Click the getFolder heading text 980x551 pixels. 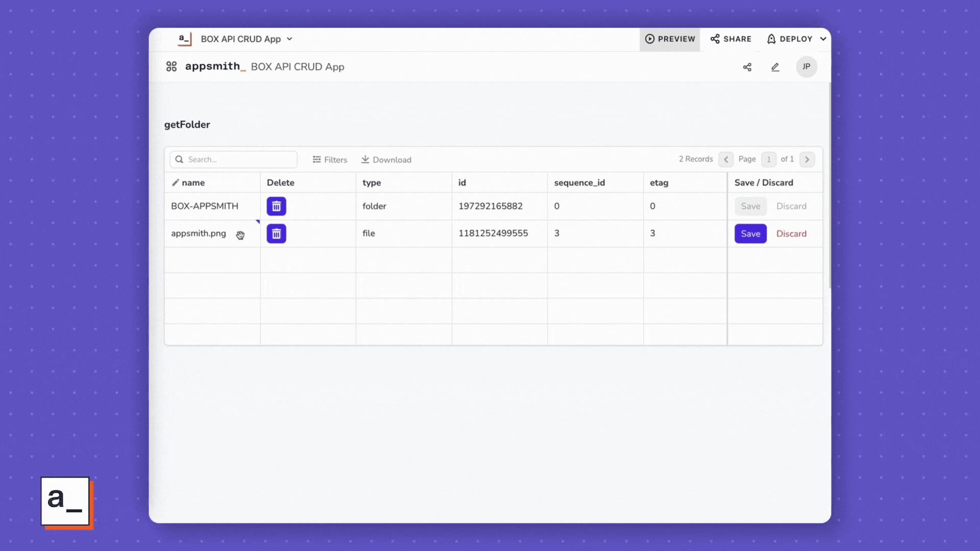(x=187, y=125)
